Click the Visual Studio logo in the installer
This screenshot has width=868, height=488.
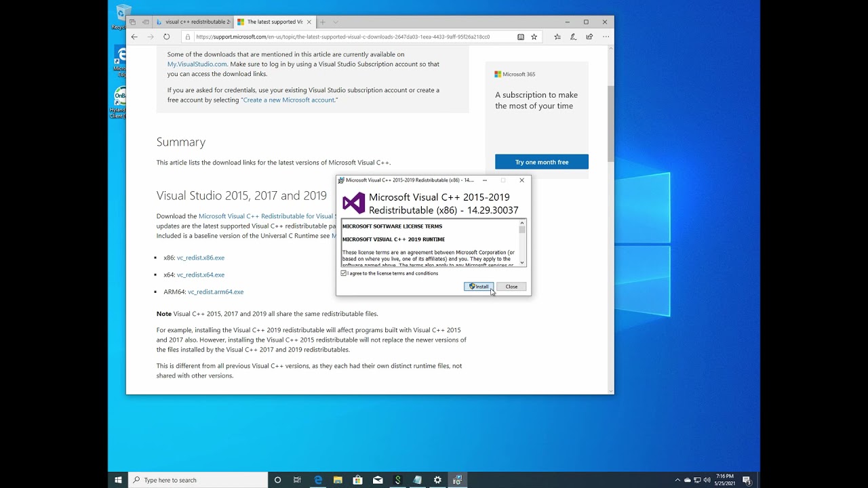(353, 203)
